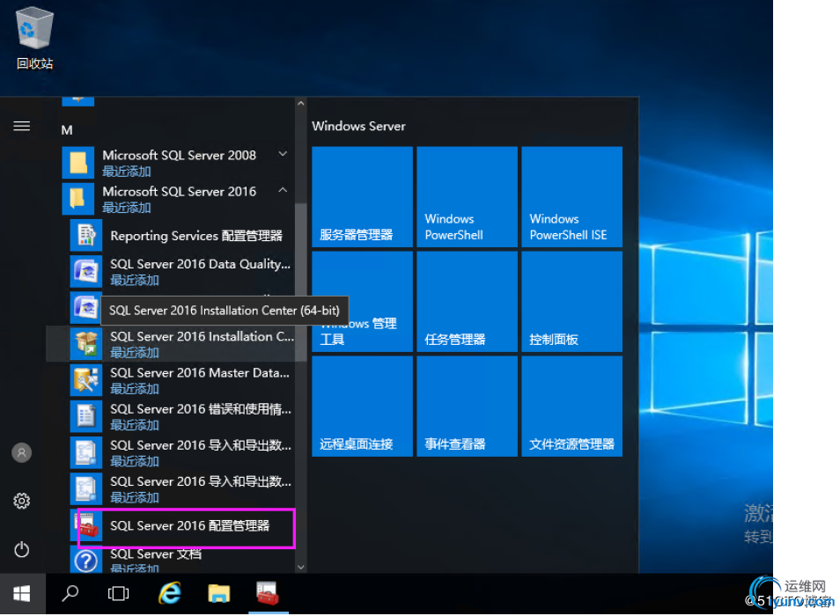
Task: Open the Windows PowerShell ISE tile
Action: pyautogui.click(x=572, y=197)
